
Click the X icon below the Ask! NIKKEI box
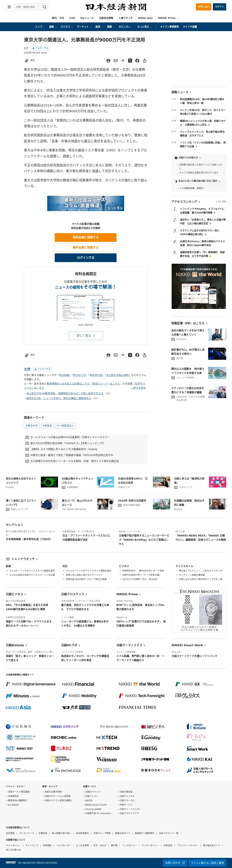(x=130, y=355)
